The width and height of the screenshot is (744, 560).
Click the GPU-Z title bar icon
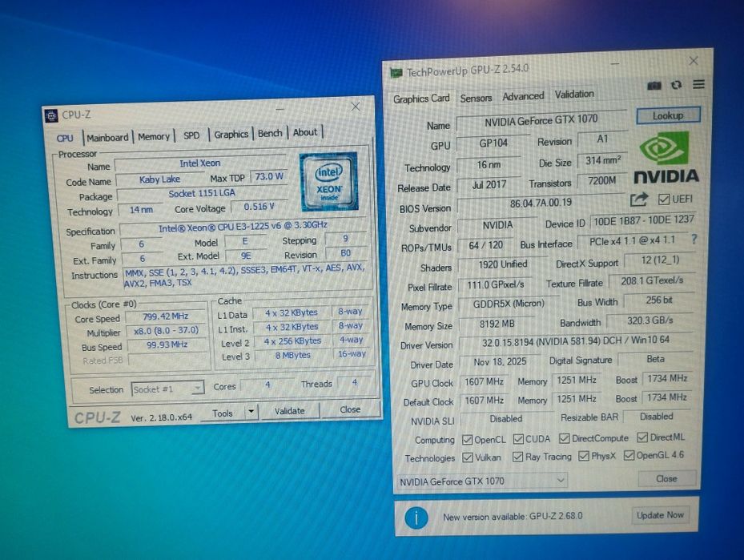click(x=396, y=73)
